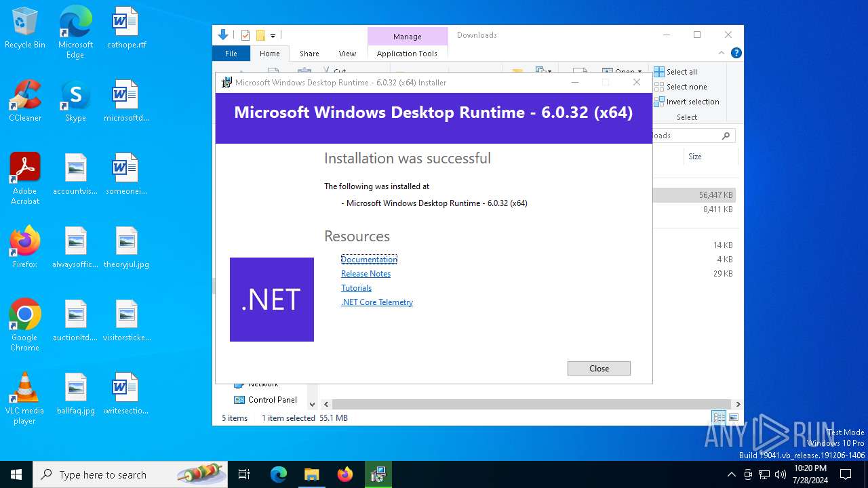Click the blue down-arrow Explorer title icon
Screen dimensions: 868x488
(x=223, y=35)
